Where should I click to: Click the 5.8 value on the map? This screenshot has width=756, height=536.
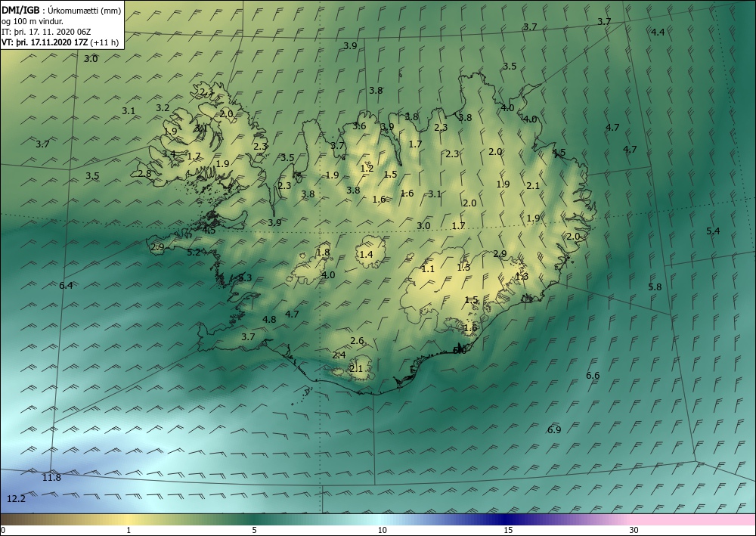coord(655,287)
